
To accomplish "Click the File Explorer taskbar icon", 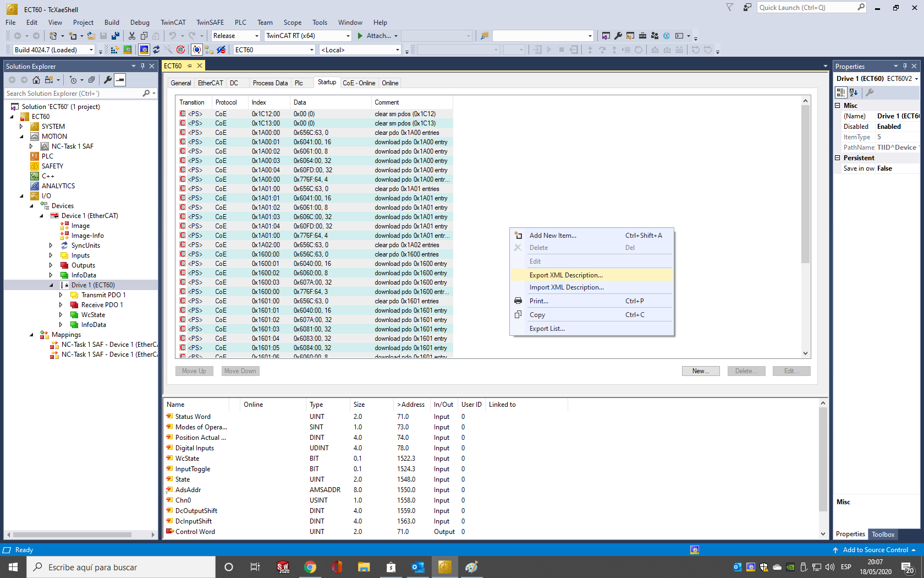I will click(364, 567).
